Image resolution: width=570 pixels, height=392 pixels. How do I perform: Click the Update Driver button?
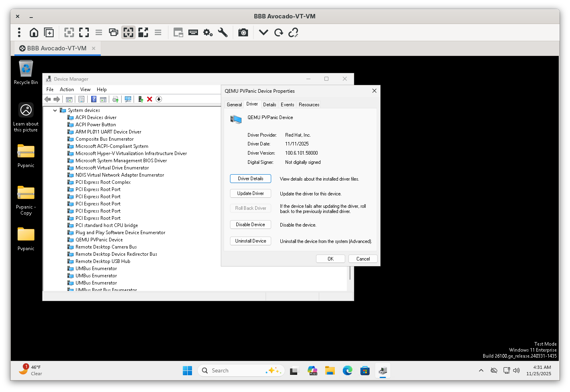[x=250, y=193]
